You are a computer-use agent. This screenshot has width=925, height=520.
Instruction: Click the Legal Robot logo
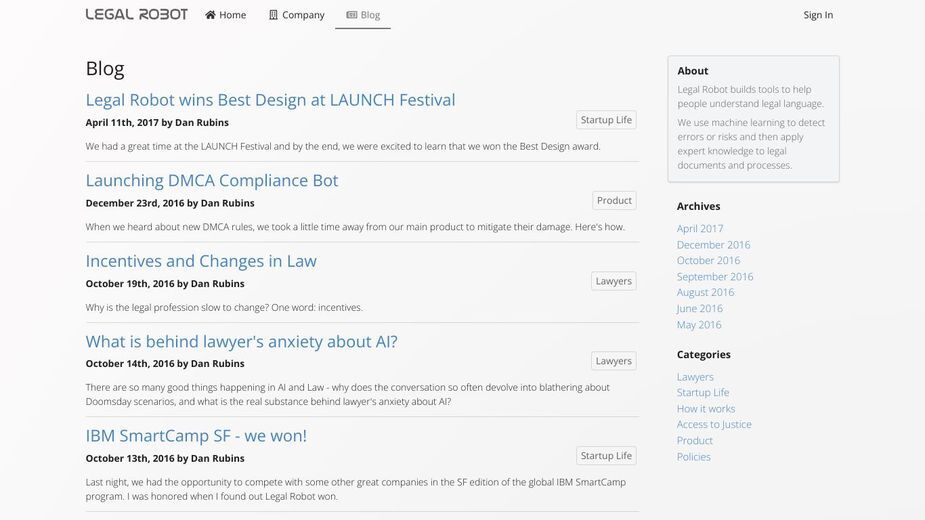tap(136, 14)
